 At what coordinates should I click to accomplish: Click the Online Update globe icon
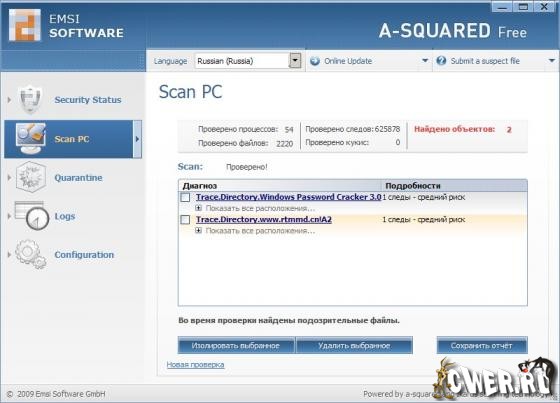click(315, 61)
